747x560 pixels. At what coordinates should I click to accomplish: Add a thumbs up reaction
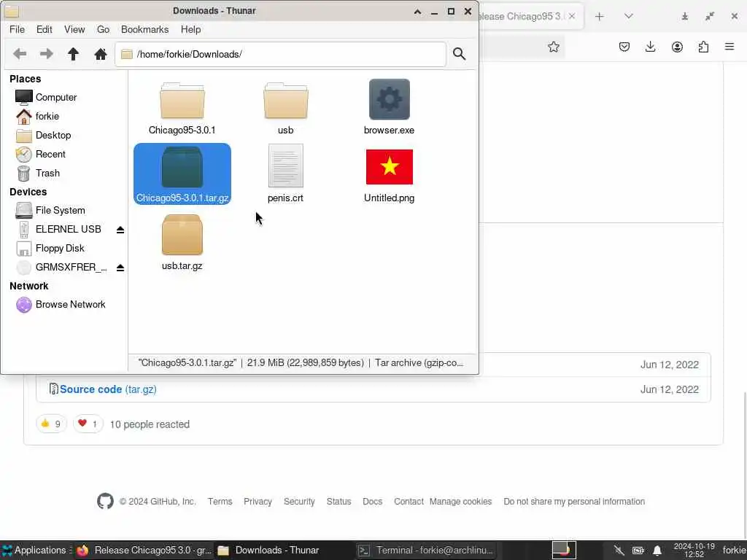tap(51, 424)
